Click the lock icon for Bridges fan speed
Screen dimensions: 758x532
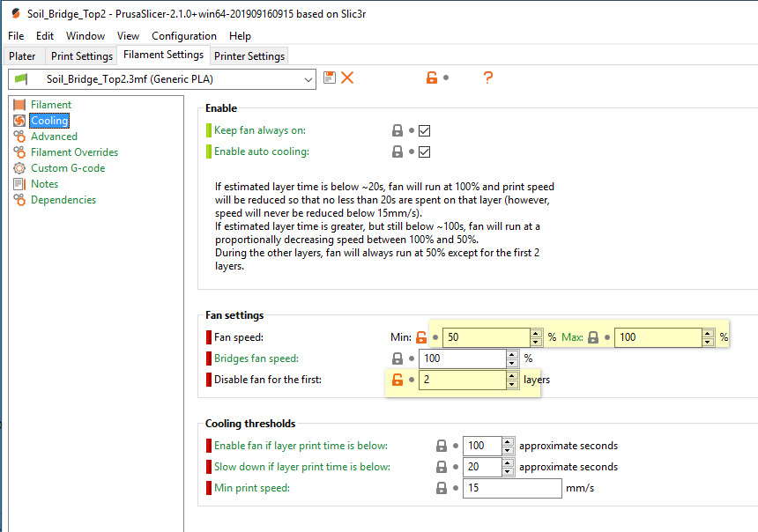pos(398,358)
